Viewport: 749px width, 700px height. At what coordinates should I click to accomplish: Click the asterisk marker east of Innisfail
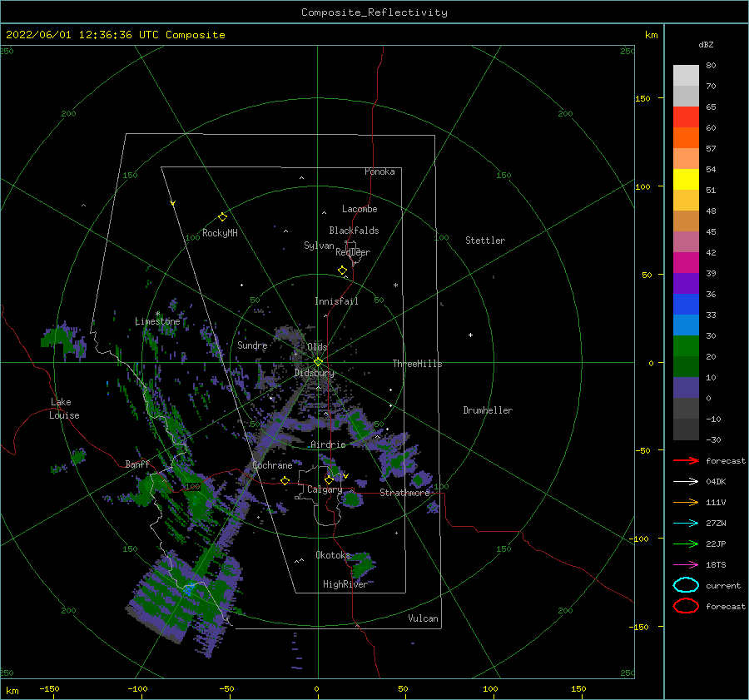tap(395, 285)
